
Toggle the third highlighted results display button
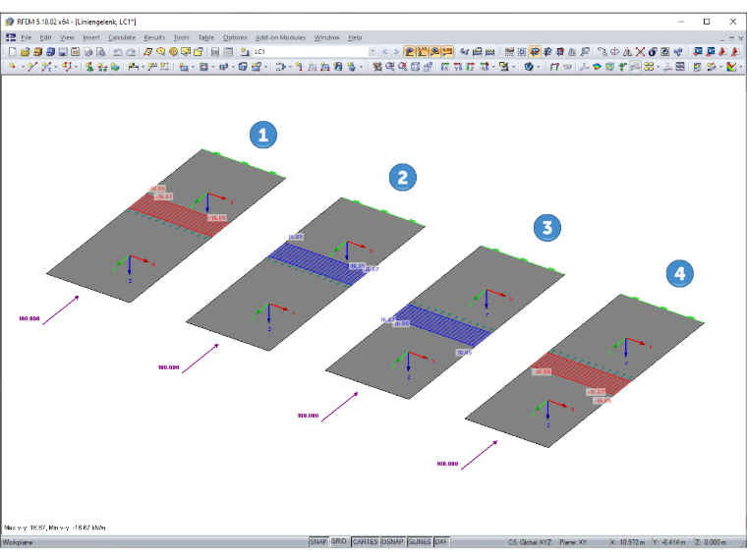tap(434, 51)
